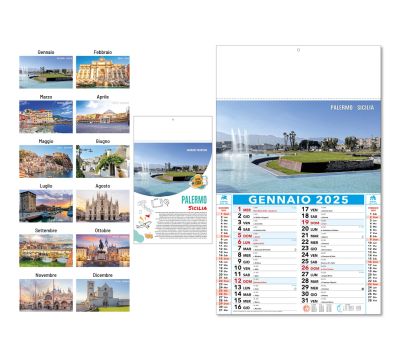Select the Gennaio thumbnail photo
The width and height of the screenshot is (400, 360).
tap(46, 72)
